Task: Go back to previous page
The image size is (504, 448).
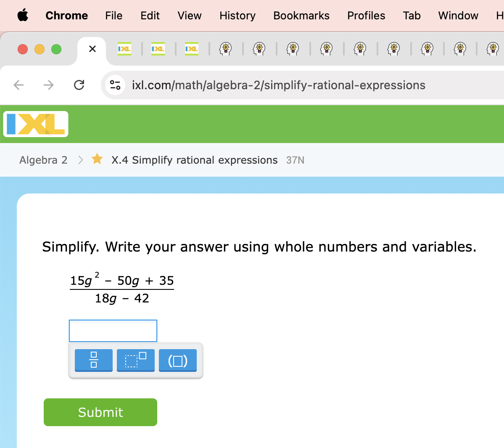Action: pyautogui.click(x=18, y=85)
